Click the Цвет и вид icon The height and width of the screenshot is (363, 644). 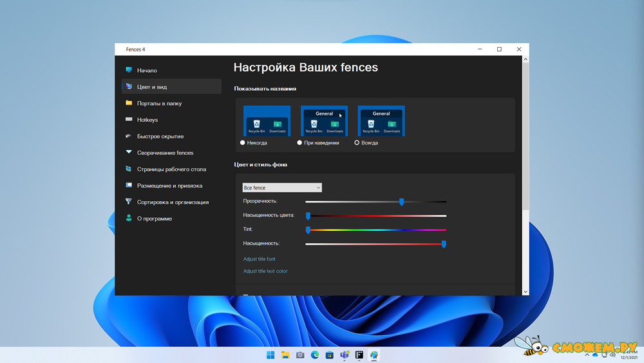point(129,86)
